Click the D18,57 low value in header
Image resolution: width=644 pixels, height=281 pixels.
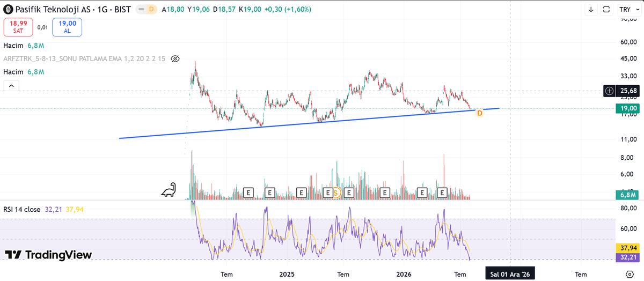pyautogui.click(x=223, y=10)
